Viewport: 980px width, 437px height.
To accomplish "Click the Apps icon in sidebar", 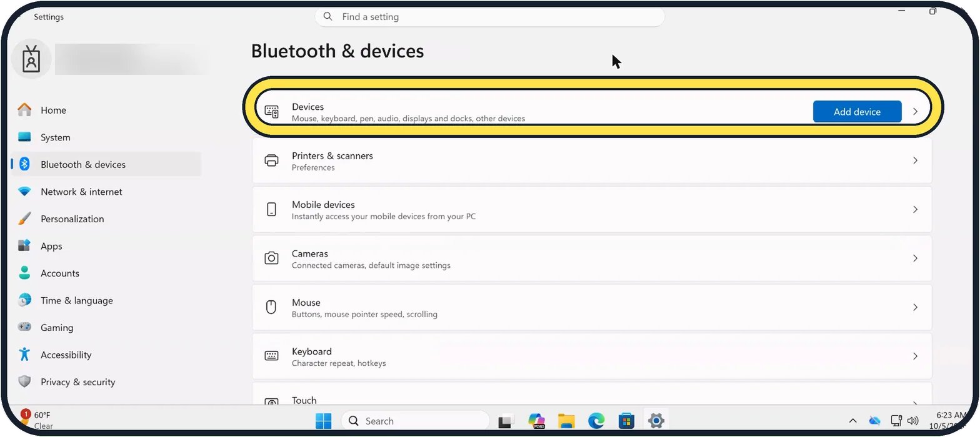I will point(24,246).
